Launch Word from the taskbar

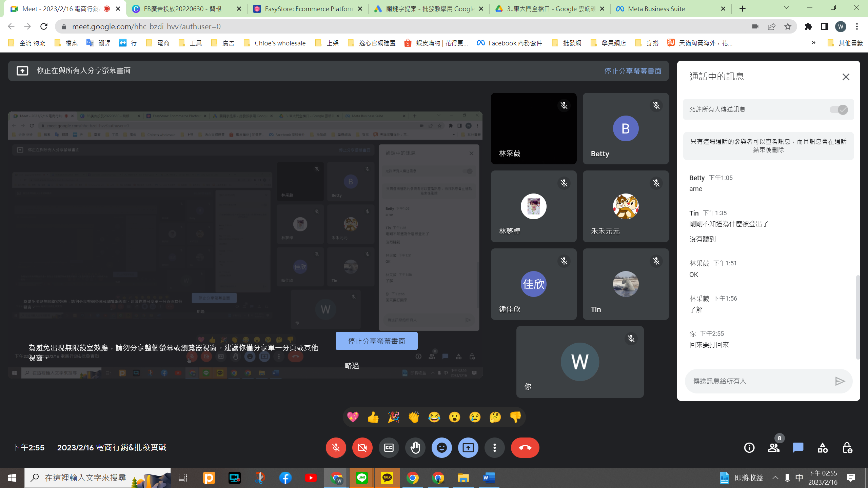[489, 478]
